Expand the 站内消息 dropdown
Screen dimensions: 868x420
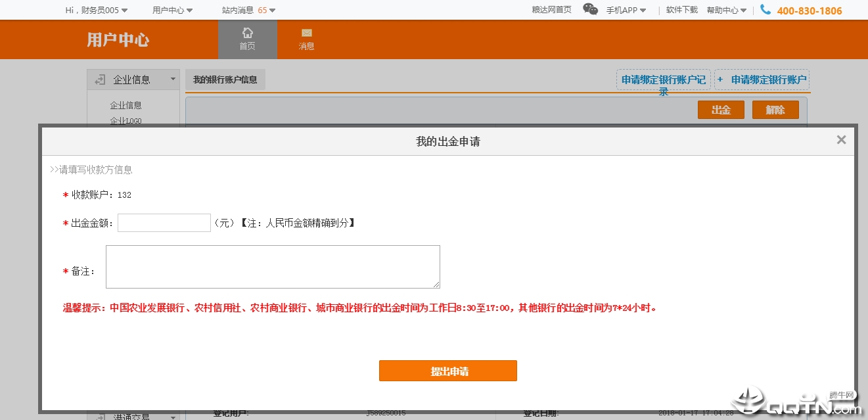point(248,10)
